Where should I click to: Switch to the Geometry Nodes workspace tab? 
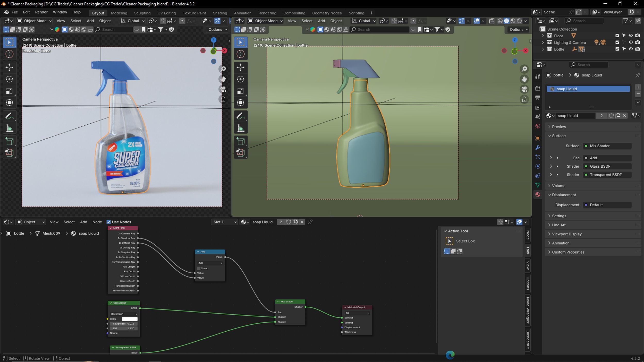[x=327, y=13]
